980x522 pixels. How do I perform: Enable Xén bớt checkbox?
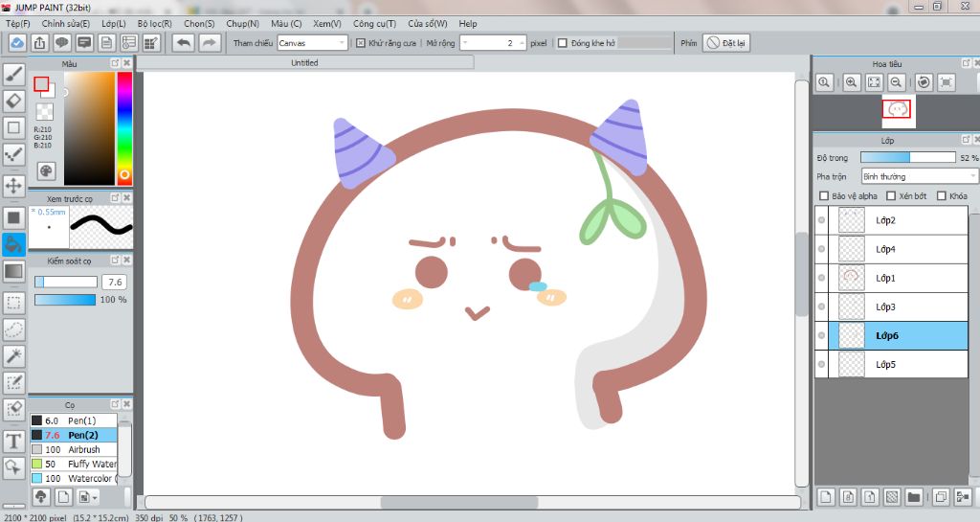coord(891,195)
